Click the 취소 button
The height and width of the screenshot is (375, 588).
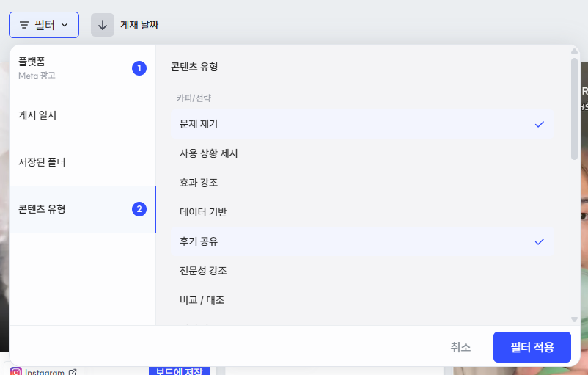pos(460,347)
